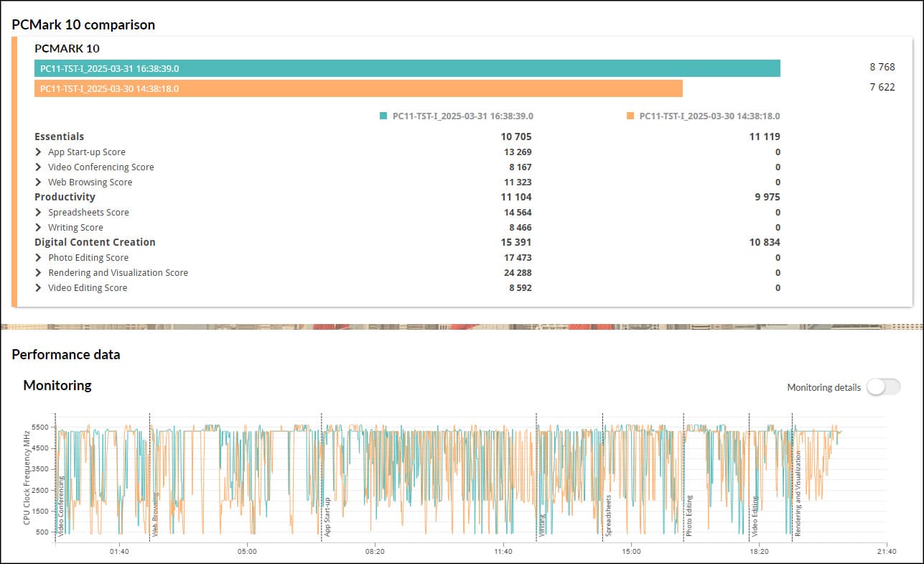Screen dimensions: 924x564
Task: Click the Productivity heading
Action: [65, 197]
